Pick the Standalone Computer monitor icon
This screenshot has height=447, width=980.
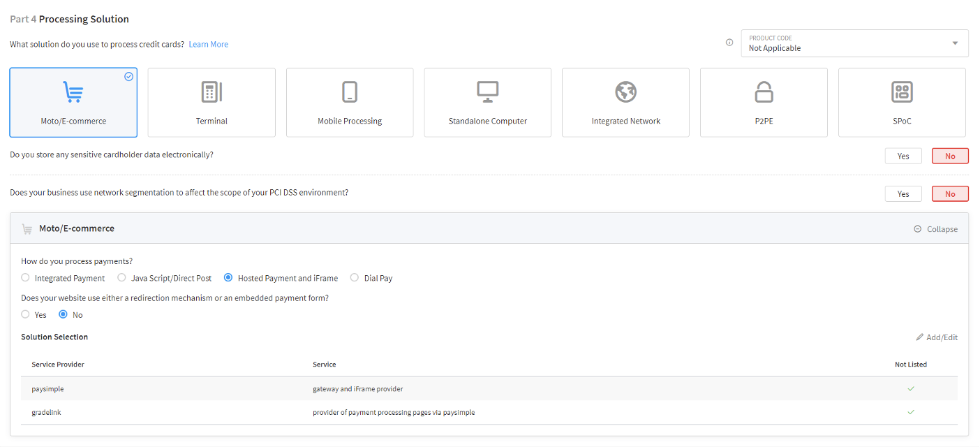click(x=487, y=92)
